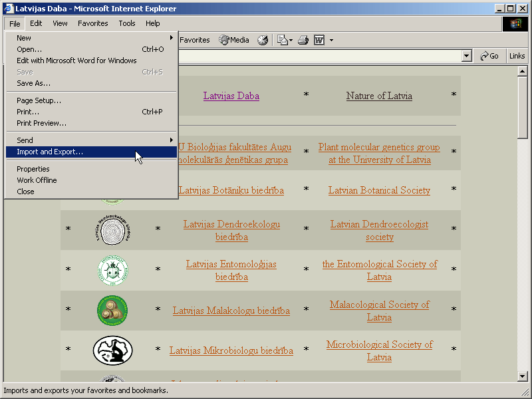Image resolution: width=532 pixels, height=399 pixels.
Task: Click the Internet Explorer title bar icon
Action: 9,9
